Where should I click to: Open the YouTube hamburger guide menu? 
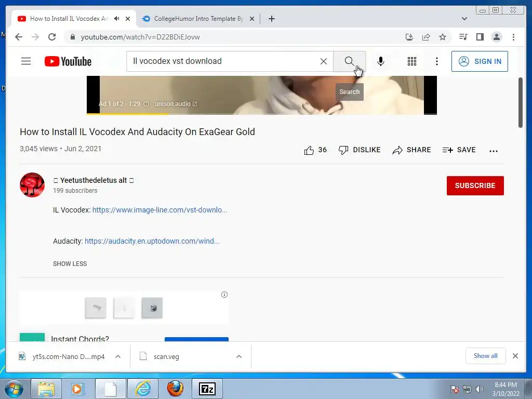coord(26,61)
